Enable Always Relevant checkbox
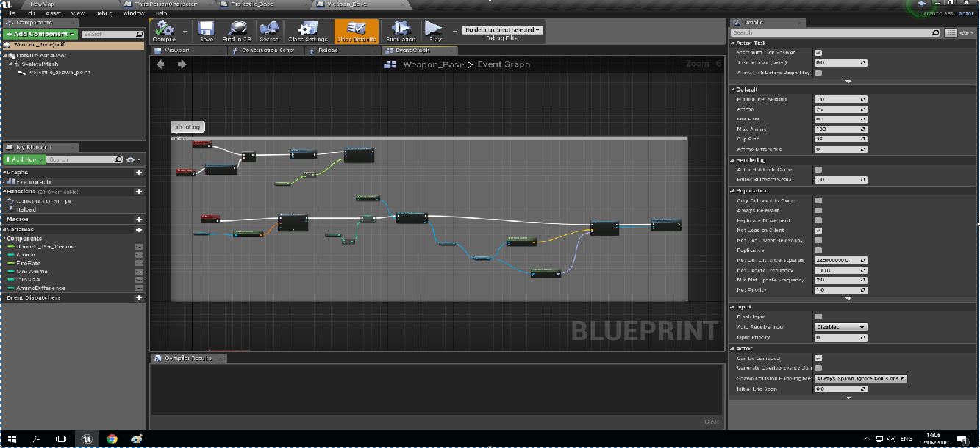Viewport: 980px width, 448px height. click(818, 210)
